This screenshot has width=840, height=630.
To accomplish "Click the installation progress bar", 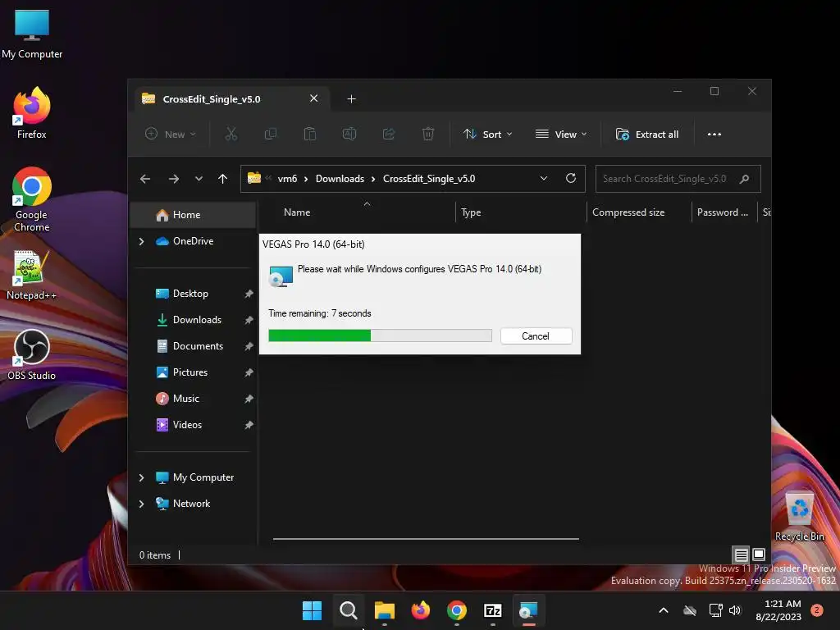I will pyautogui.click(x=380, y=336).
